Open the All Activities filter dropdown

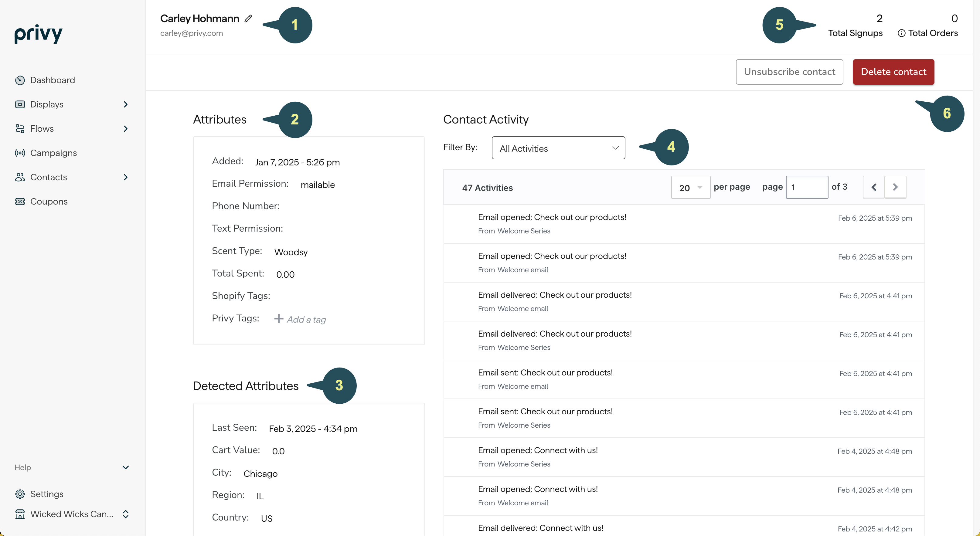coord(558,148)
